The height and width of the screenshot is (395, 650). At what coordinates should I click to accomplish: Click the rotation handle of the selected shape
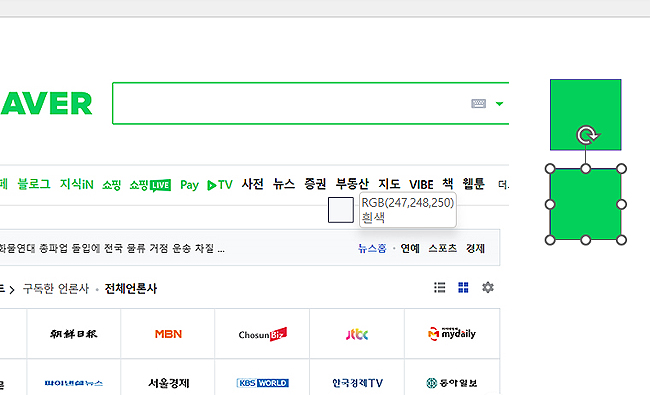(587, 135)
